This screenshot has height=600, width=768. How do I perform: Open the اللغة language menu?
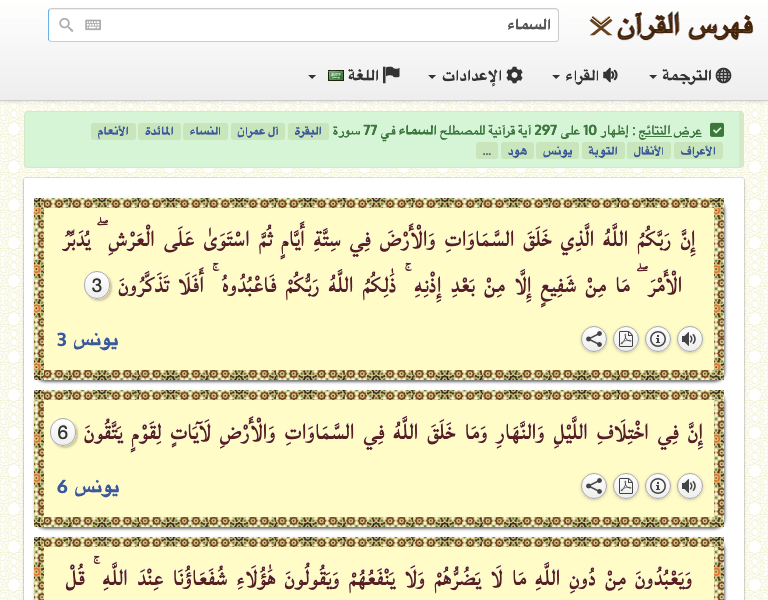click(x=355, y=76)
